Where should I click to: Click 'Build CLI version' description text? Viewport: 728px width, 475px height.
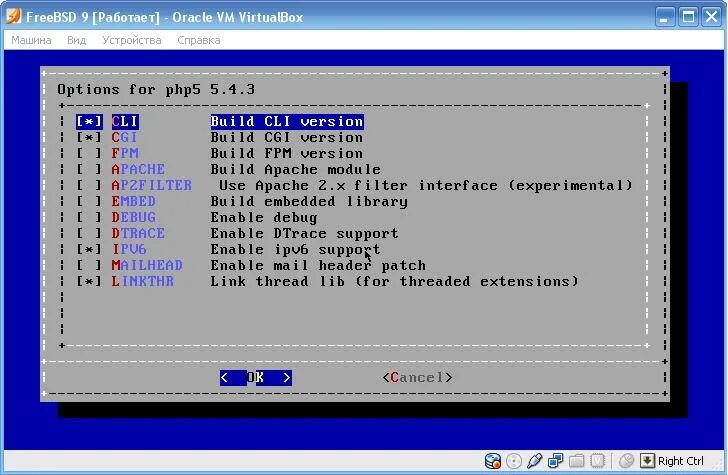click(x=287, y=122)
